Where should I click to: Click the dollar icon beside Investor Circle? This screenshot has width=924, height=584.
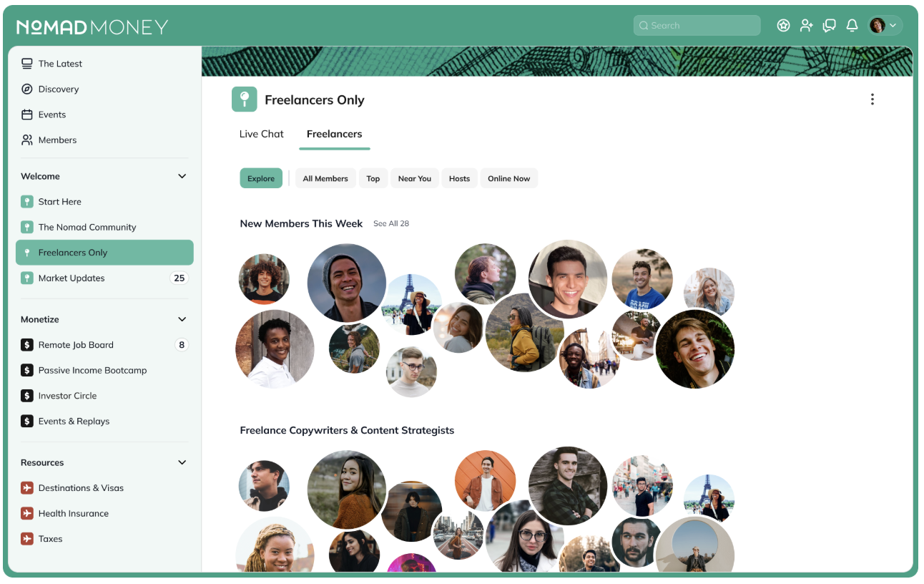27,396
